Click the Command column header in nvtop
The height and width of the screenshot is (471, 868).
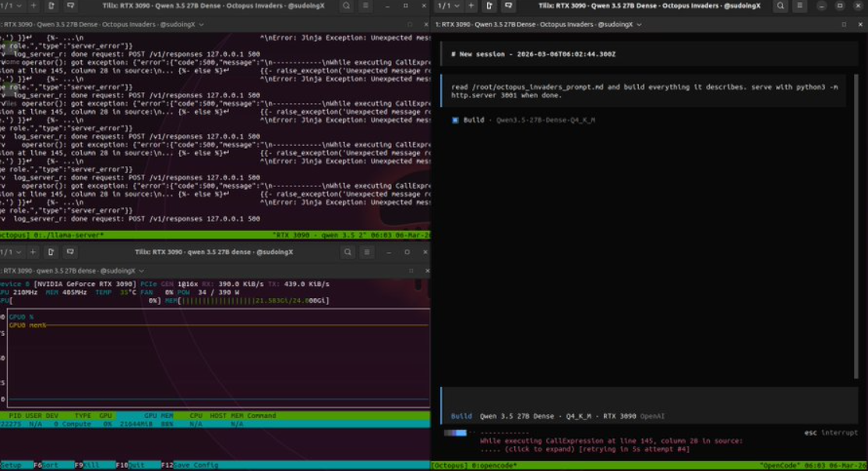[261, 416]
